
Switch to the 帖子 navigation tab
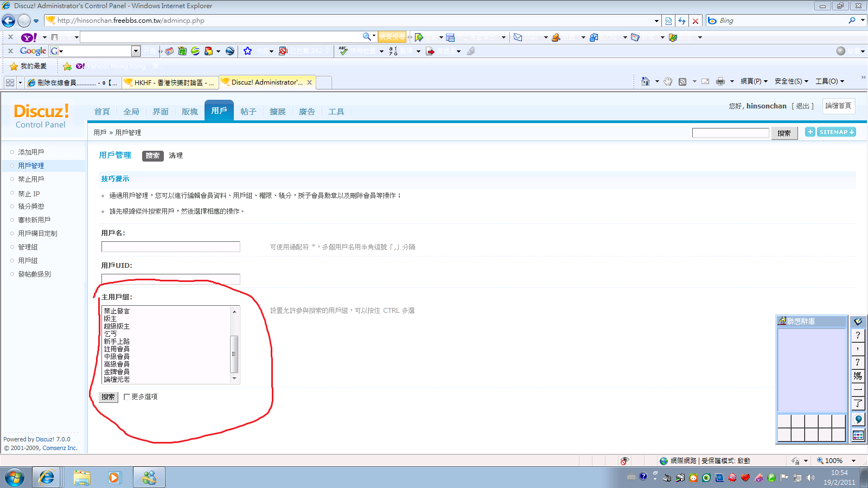248,112
